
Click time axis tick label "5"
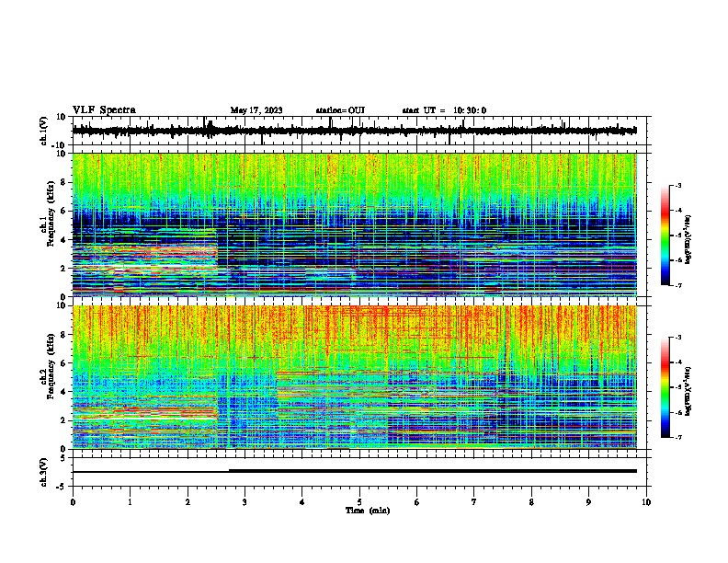[x=359, y=502]
